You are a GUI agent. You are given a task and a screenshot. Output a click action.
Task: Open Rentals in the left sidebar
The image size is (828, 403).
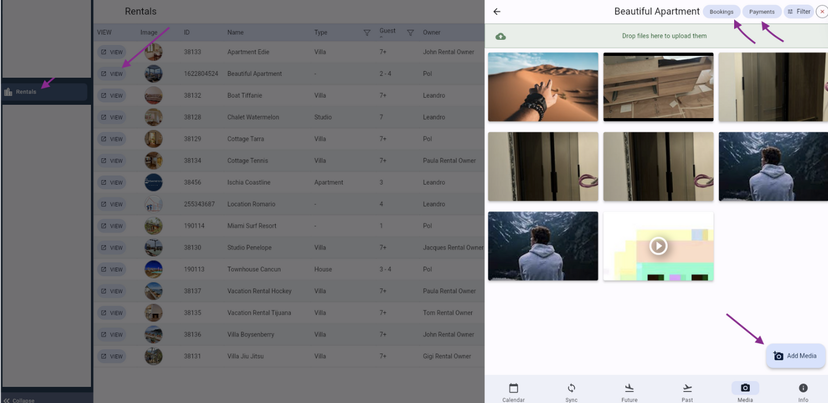pyautogui.click(x=45, y=92)
